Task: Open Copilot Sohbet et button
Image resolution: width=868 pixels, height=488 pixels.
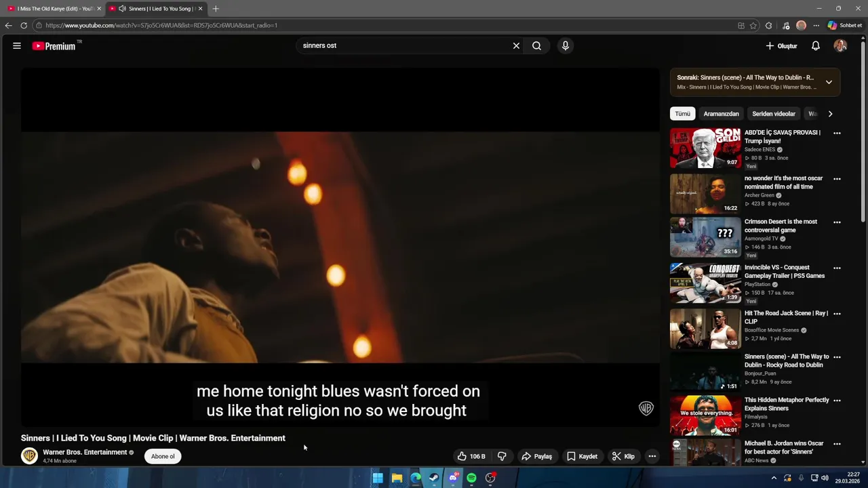Action: click(845, 26)
